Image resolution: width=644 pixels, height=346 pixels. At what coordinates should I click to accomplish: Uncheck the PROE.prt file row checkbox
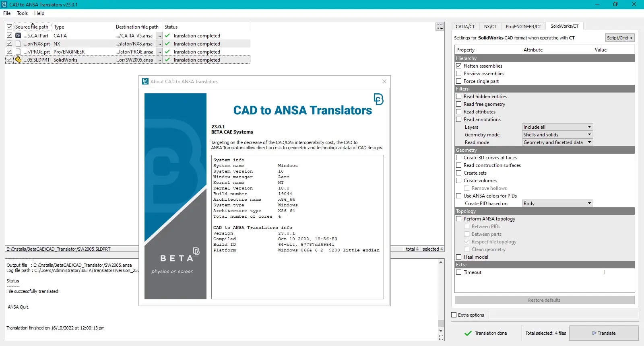point(9,51)
